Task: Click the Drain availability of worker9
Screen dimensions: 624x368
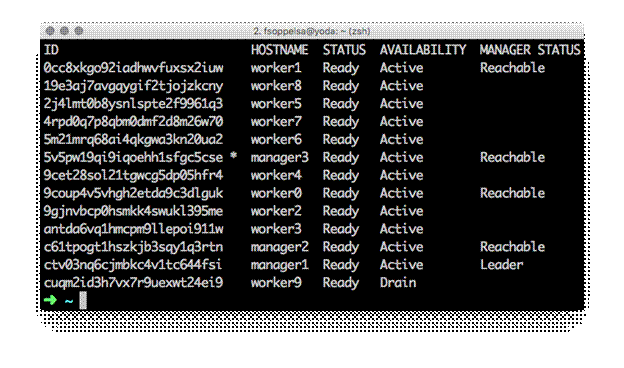Action: [x=398, y=283]
